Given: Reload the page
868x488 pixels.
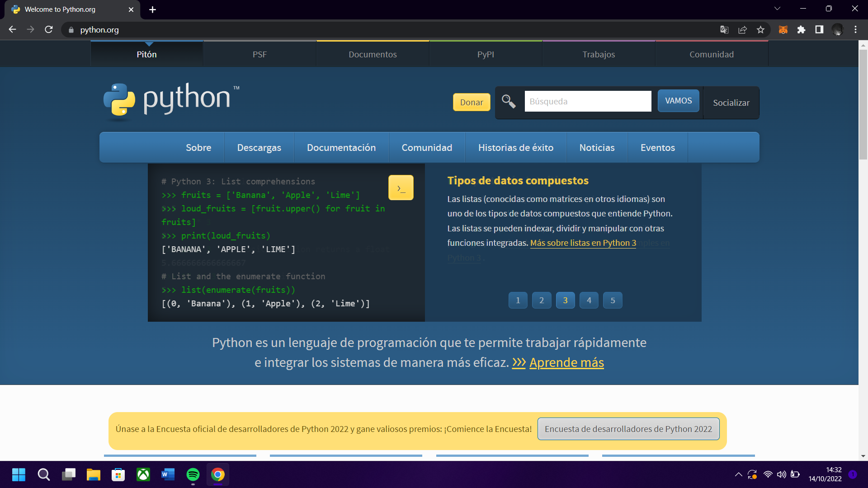Looking at the screenshot, I should pos(49,30).
